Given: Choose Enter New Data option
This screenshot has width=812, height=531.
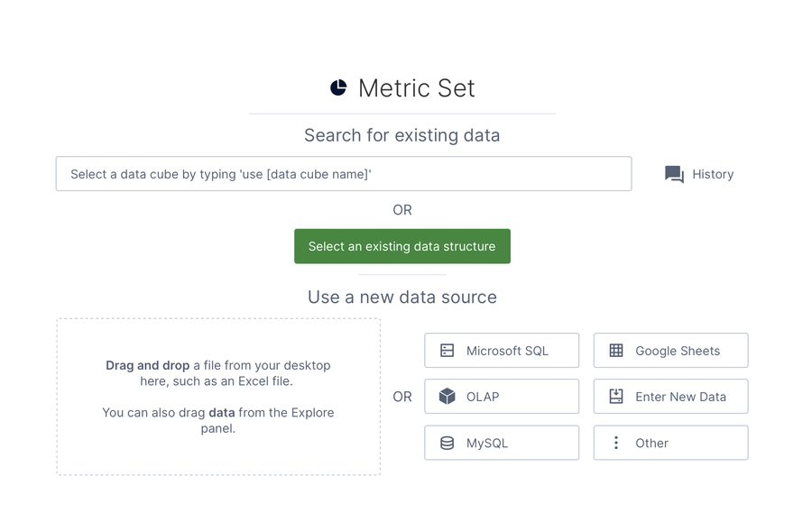Looking at the screenshot, I should 670,397.
